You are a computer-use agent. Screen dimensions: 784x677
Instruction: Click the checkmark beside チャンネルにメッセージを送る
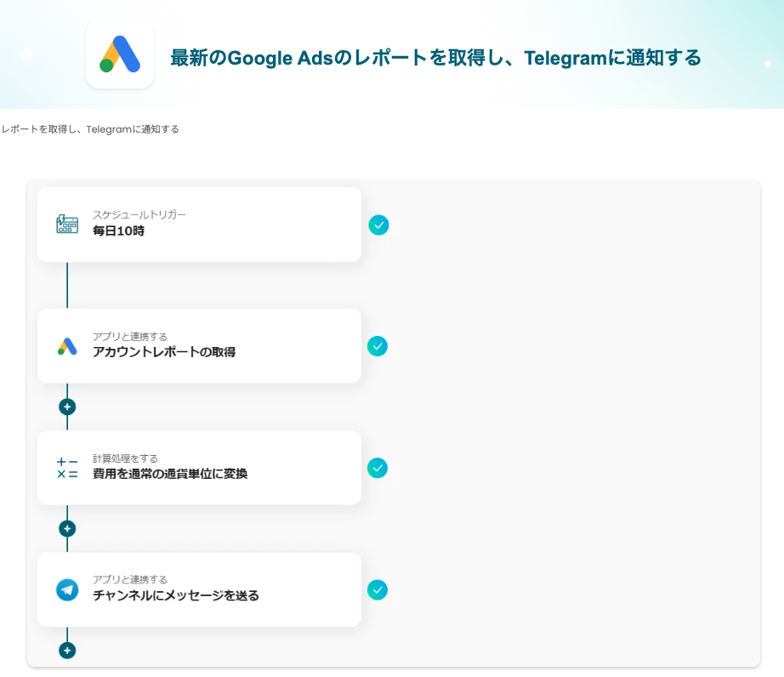click(x=378, y=590)
